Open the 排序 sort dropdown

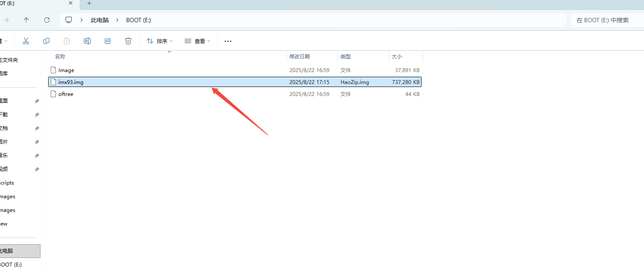[159, 41]
